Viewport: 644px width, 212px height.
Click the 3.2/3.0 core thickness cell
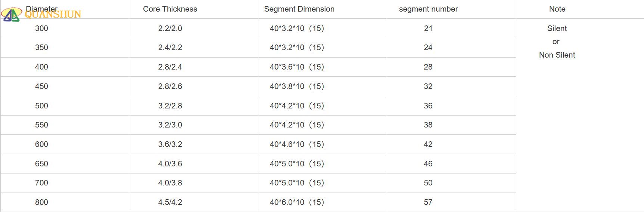[x=170, y=125]
